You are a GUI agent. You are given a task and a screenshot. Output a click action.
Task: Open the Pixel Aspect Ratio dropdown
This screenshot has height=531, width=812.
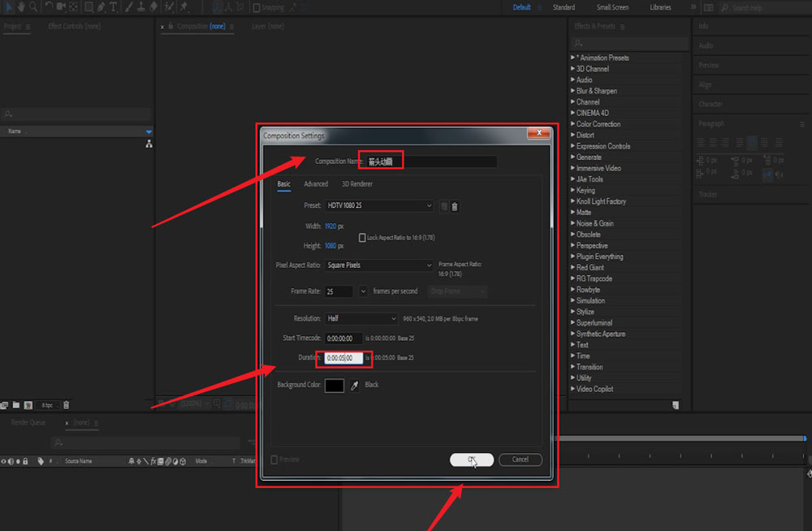[378, 265]
